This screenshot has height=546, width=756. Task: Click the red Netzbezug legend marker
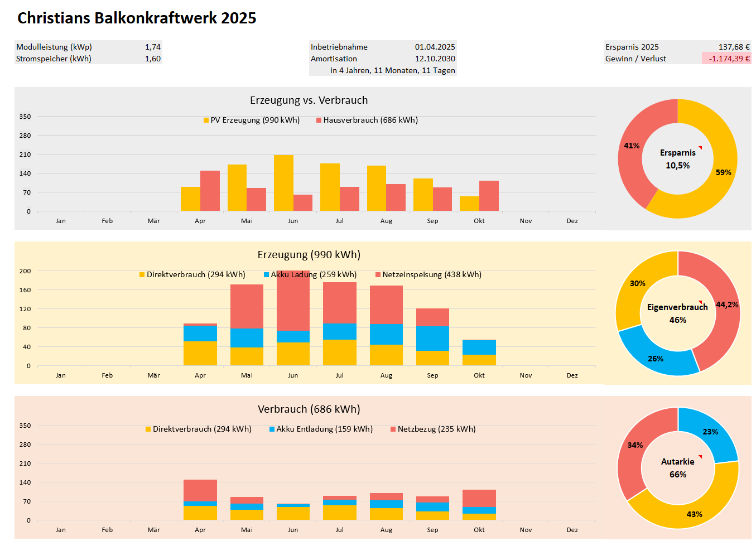point(393,429)
